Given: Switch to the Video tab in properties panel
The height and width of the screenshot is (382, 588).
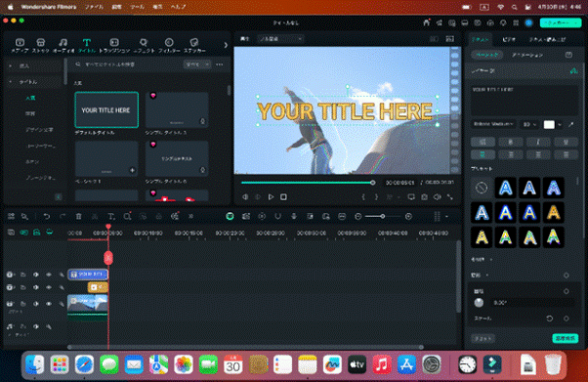Looking at the screenshot, I should [509, 39].
